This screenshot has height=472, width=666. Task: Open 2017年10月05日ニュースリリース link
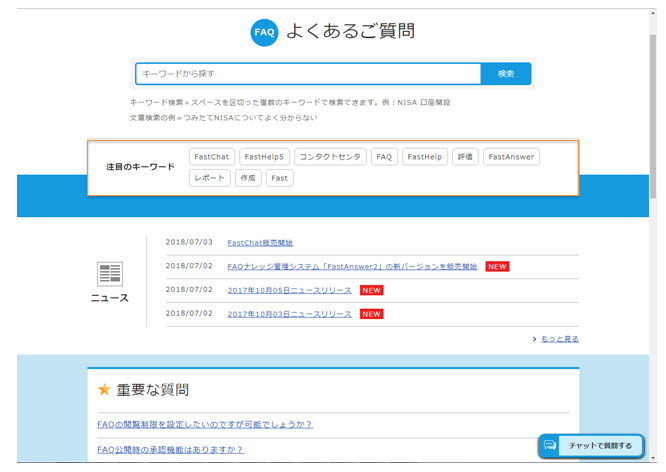click(x=289, y=290)
